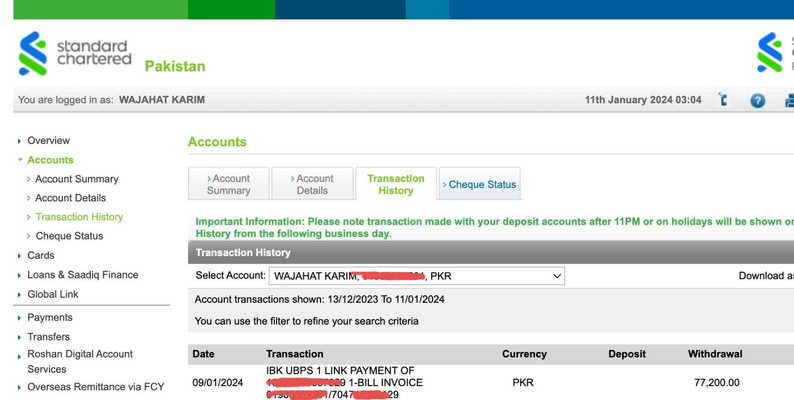Click the PKR currency cell in row
The width and height of the screenshot is (794, 400).
[x=523, y=382]
